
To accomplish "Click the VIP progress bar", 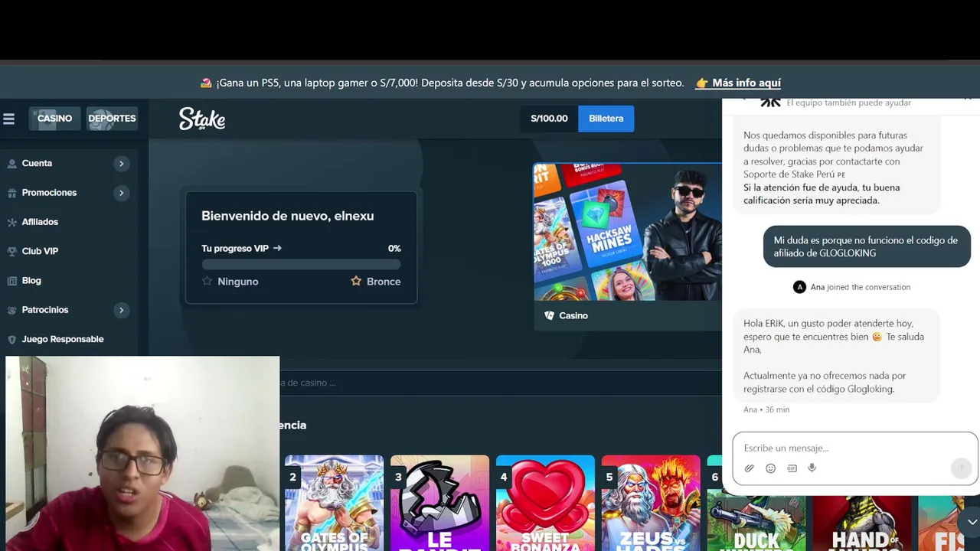I will pyautogui.click(x=301, y=265).
